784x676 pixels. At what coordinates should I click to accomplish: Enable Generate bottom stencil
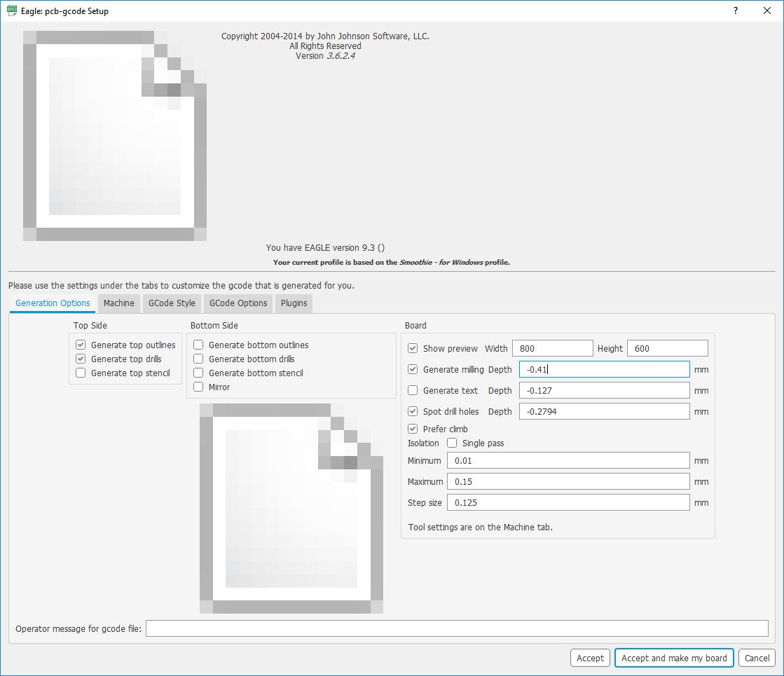point(198,373)
